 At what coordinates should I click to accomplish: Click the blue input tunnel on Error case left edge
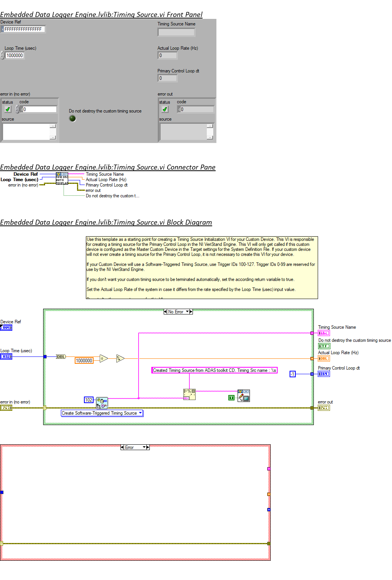coord(2,492)
